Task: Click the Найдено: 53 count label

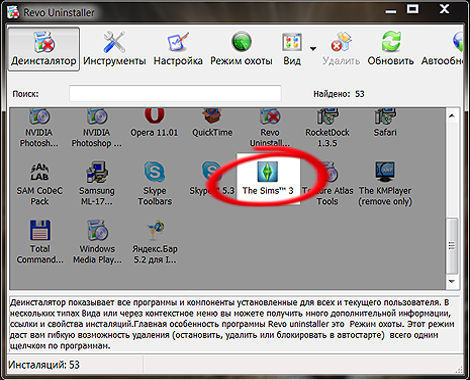Action: 339,94
